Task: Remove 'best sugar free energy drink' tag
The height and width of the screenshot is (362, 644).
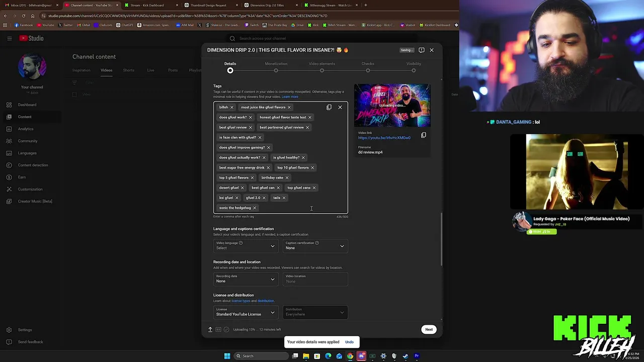Action: click(268, 167)
